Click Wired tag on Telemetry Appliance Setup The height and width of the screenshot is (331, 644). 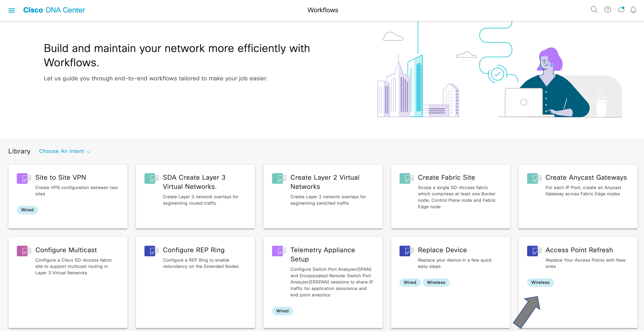pyautogui.click(x=282, y=311)
